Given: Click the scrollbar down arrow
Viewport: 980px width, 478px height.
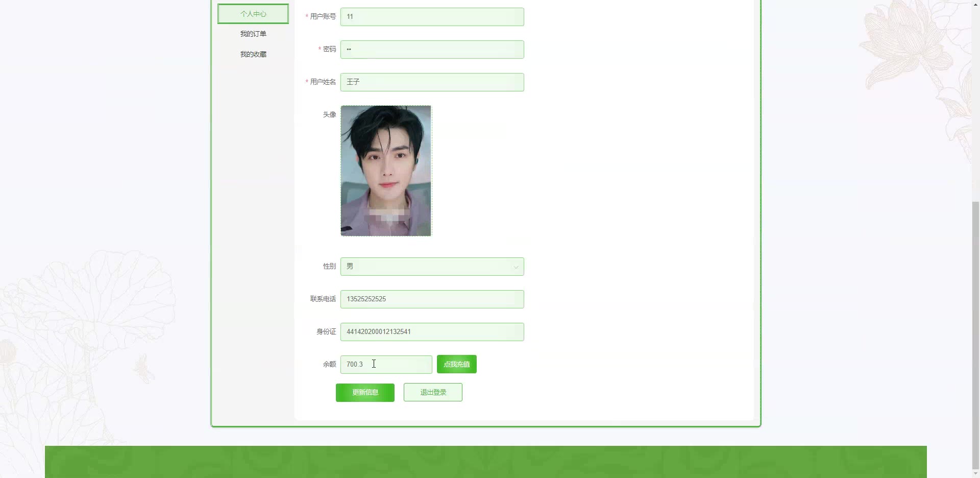Looking at the screenshot, I should coord(975,473).
